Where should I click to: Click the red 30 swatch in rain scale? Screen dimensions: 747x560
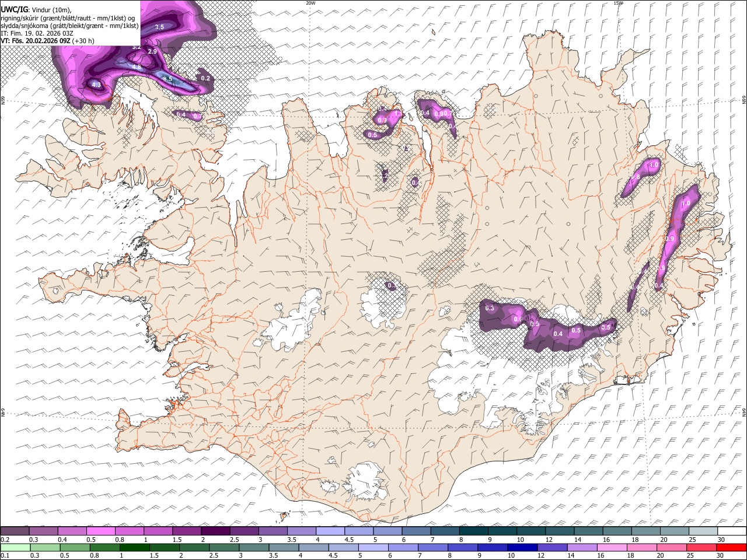731,547
